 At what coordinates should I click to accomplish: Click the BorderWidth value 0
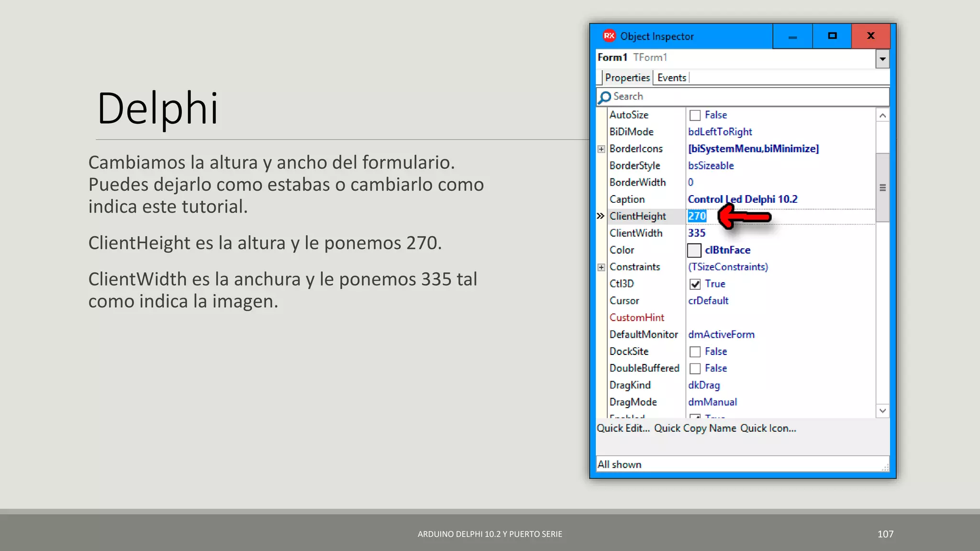pos(690,182)
